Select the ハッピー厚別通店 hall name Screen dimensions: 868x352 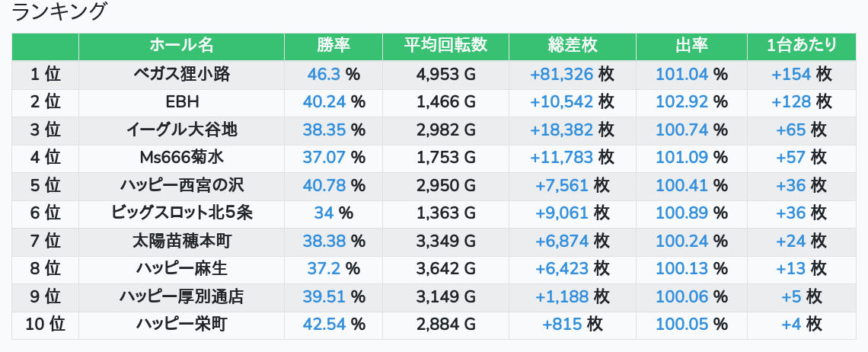click(181, 296)
